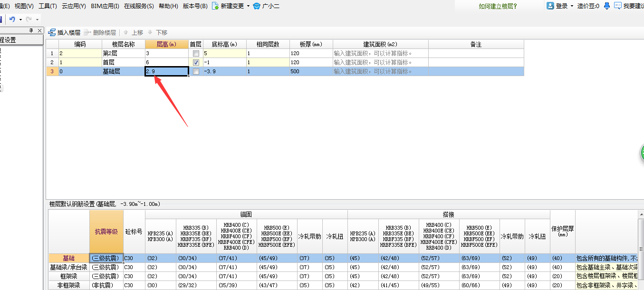Open the 视图(V) menu
The image size is (644, 290).
click(x=24, y=6)
